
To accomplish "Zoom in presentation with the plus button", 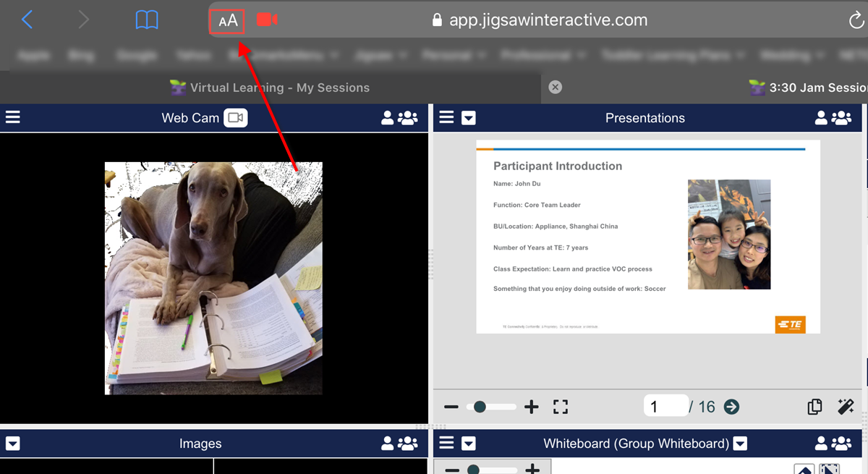I will [532, 407].
